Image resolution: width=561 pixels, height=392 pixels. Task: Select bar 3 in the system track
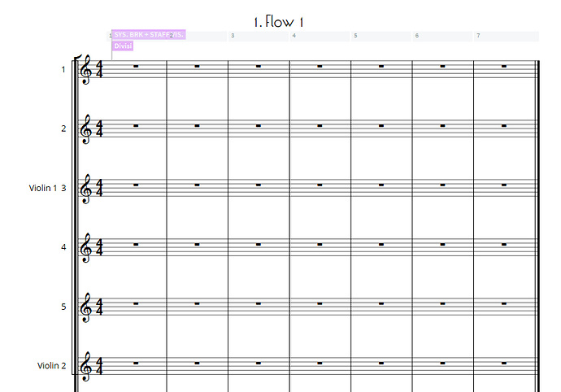[259, 36]
